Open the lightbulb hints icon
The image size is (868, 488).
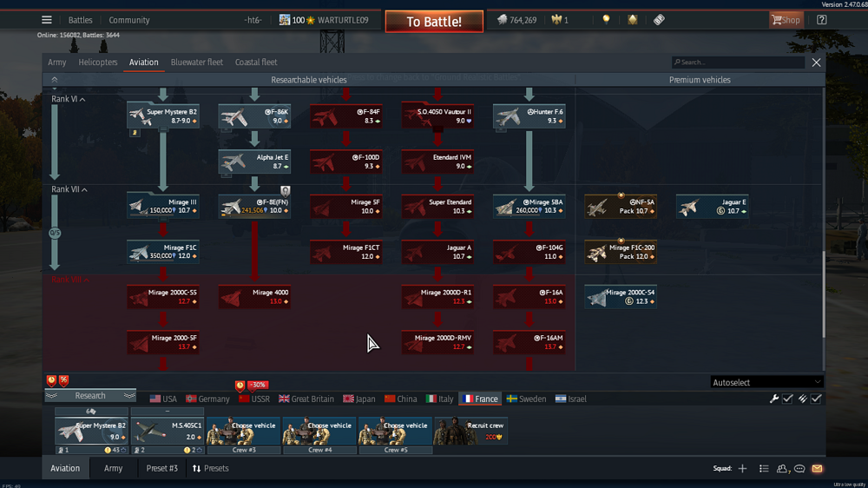(606, 20)
